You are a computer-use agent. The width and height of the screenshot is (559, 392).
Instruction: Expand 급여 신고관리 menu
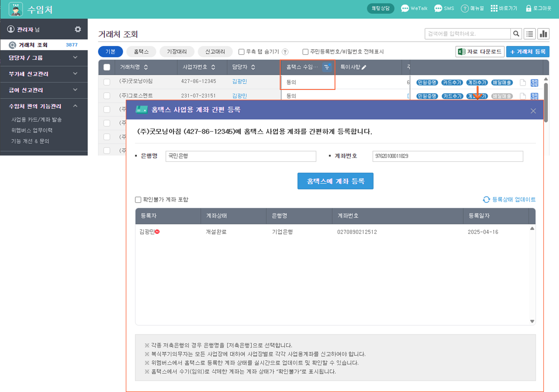tap(44, 90)
